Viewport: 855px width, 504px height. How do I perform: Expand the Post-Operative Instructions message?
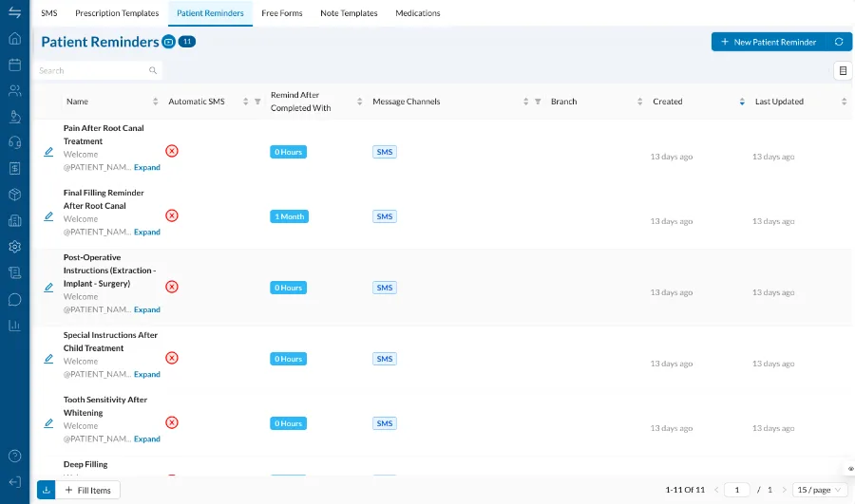[x=147, y=309]
